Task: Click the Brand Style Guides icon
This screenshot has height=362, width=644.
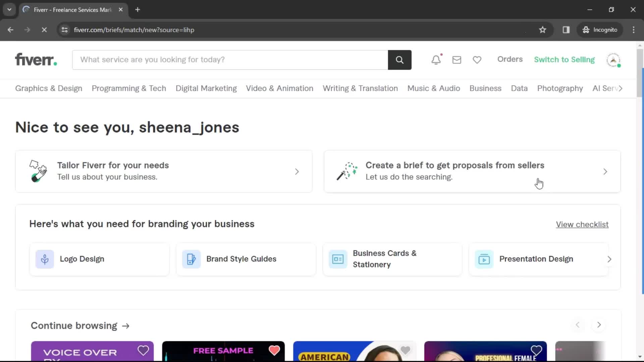Action: pyautogui.click(x=191, y=259)
